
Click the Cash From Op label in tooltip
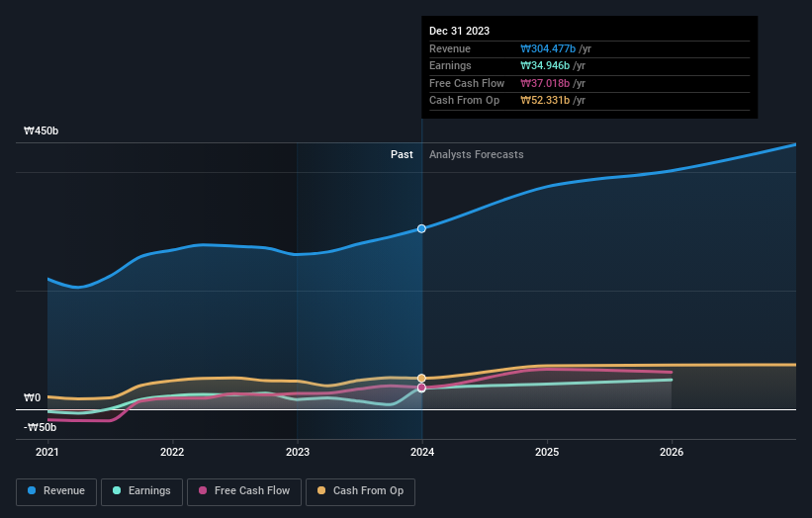(465, 101)
